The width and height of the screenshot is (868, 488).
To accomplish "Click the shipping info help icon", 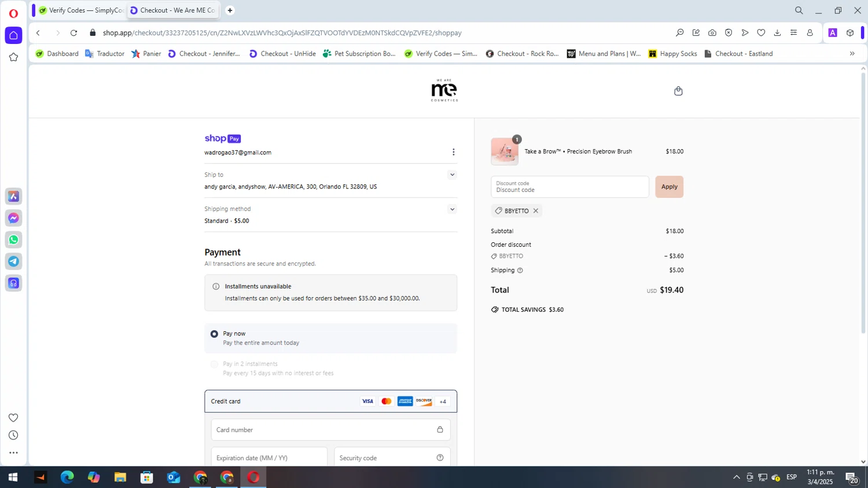I will [x=520, y=271].
